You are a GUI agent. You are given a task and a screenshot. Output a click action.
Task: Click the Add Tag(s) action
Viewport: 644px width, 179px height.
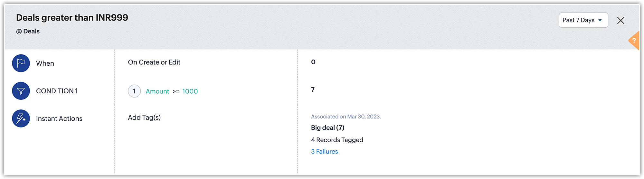[144, 118]
